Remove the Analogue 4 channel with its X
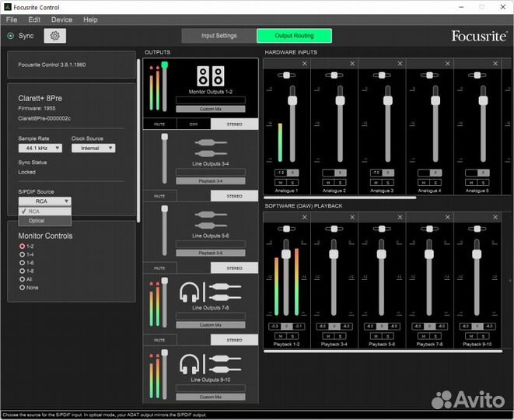This screenshot has height=420, width=514. [x=447, y=64]
